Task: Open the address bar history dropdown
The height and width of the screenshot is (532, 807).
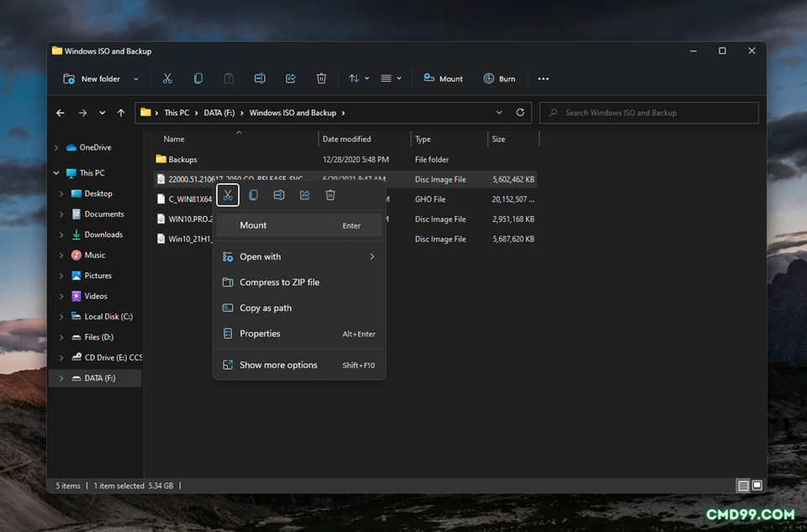Action: [498, 113]
